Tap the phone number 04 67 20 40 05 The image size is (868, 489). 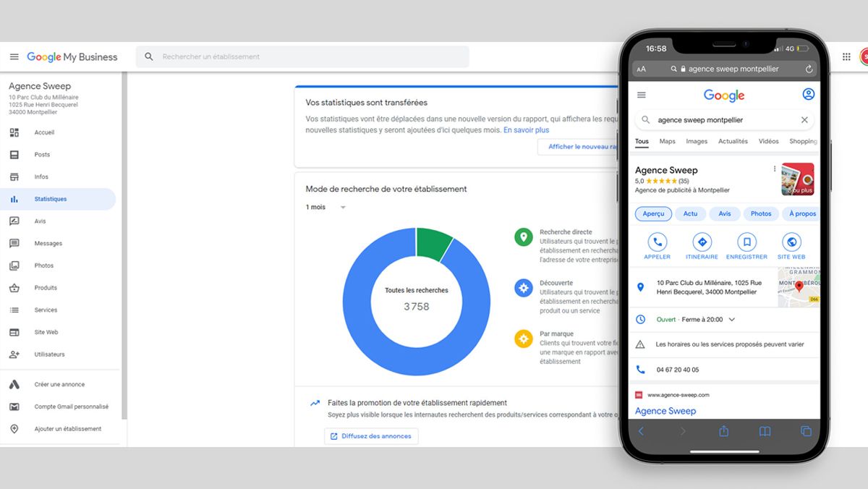pyautogui.click(x=677, y=370)
